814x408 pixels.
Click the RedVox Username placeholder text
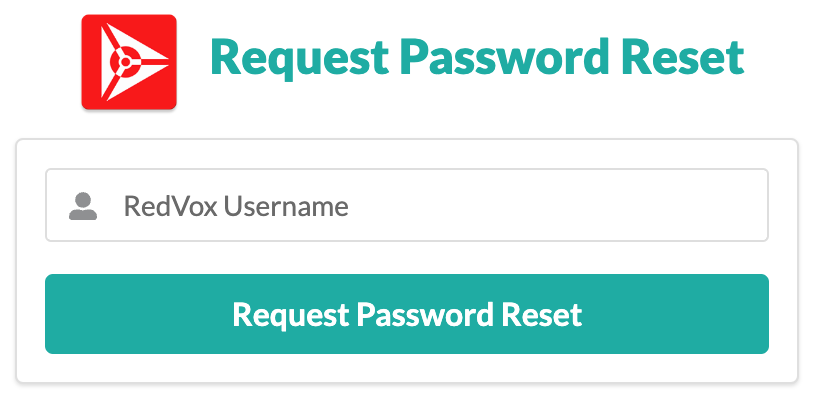pyautogui.click(x=236, y=207)
